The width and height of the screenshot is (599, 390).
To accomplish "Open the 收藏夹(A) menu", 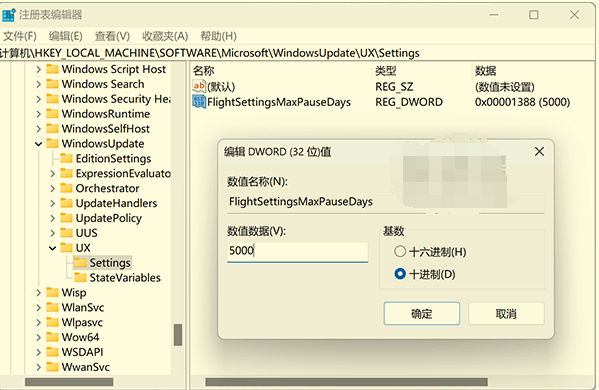I will click(165, 36).
